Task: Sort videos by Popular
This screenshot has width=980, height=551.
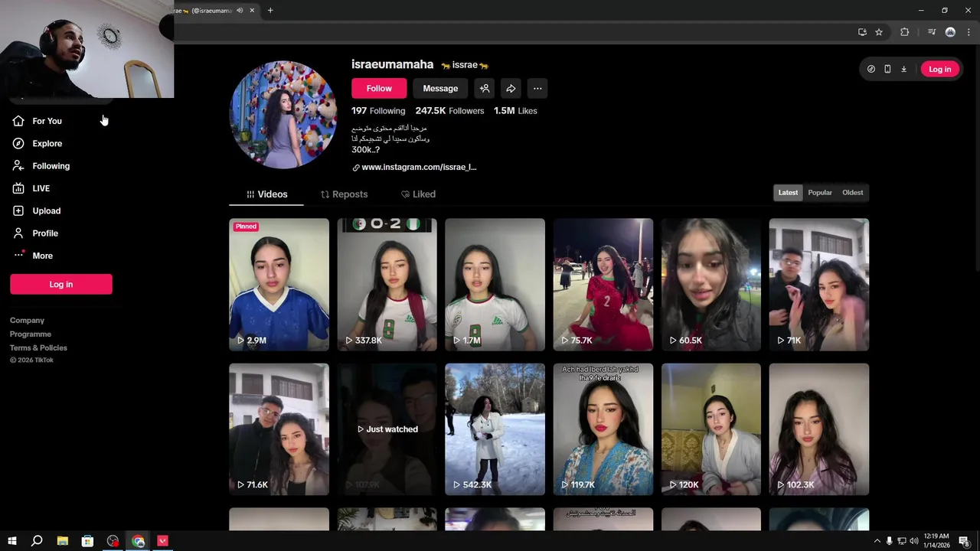Action: 819,193
